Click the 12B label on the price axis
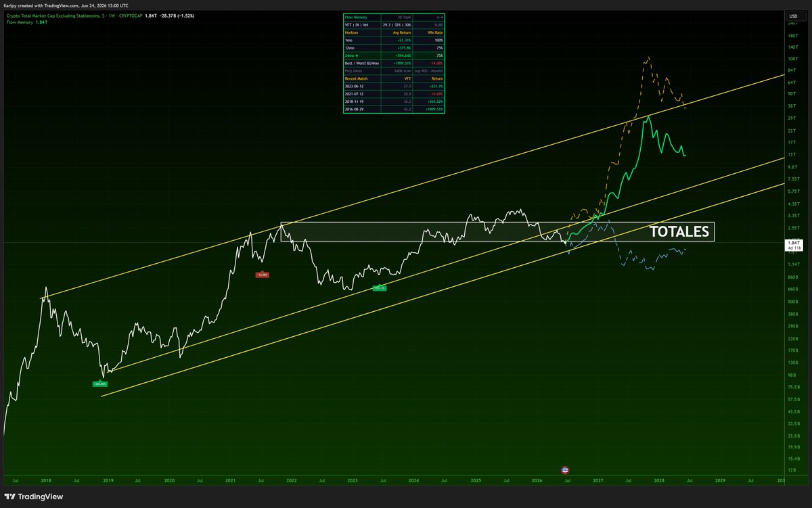The height and width of the screenshot is (508, 812). (x=792, y=470)
